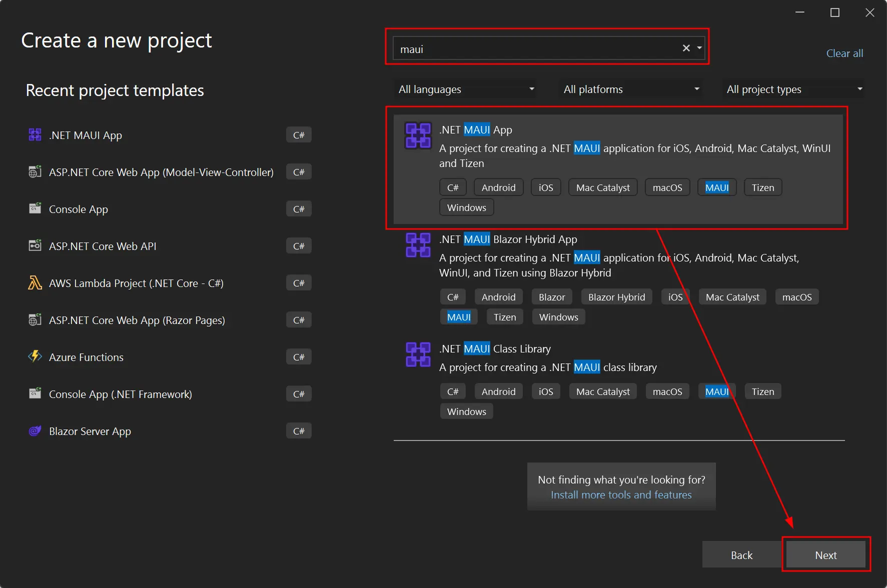Viewport: 887px width, 588px height.
Task: Expand the search box history dropdown arrow
Action: point(699,48)
